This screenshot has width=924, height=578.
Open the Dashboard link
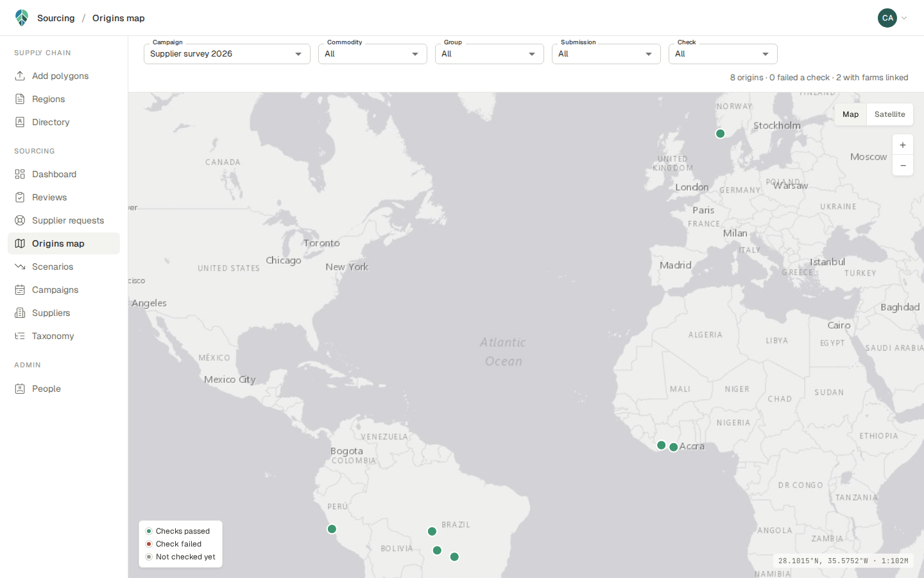(x=64, y=174)
